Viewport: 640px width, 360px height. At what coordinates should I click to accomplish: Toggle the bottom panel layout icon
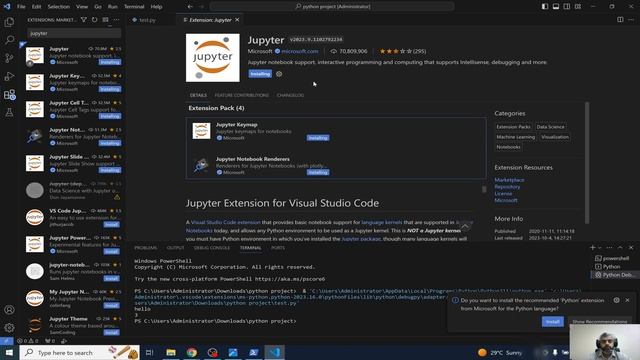556,7
